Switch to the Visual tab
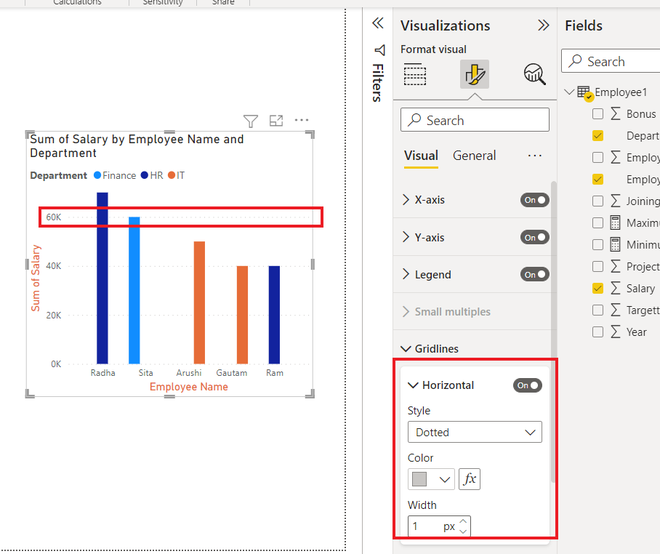This screenshot has height=554, width=660. 421,156
